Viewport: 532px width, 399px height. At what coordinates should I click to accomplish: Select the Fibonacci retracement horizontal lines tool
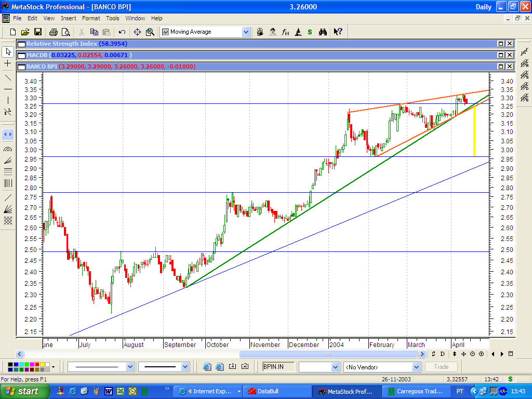tap(8, 171)
